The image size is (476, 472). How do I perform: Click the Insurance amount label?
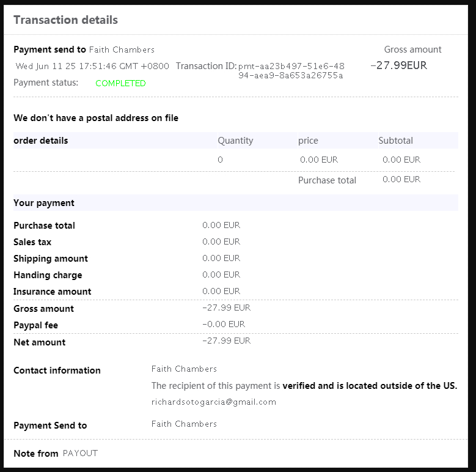(x=53, y=292)
